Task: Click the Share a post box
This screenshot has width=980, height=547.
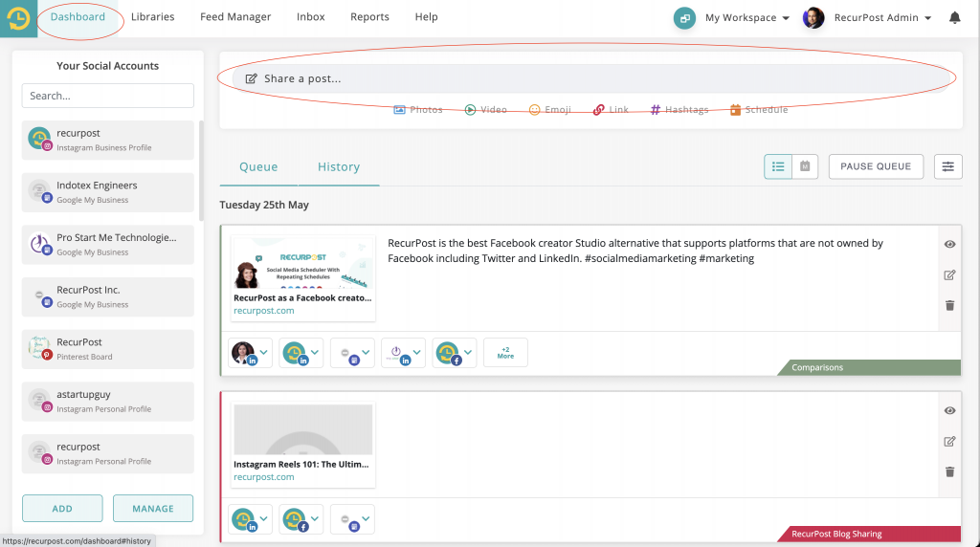Action: click(590, 78)
